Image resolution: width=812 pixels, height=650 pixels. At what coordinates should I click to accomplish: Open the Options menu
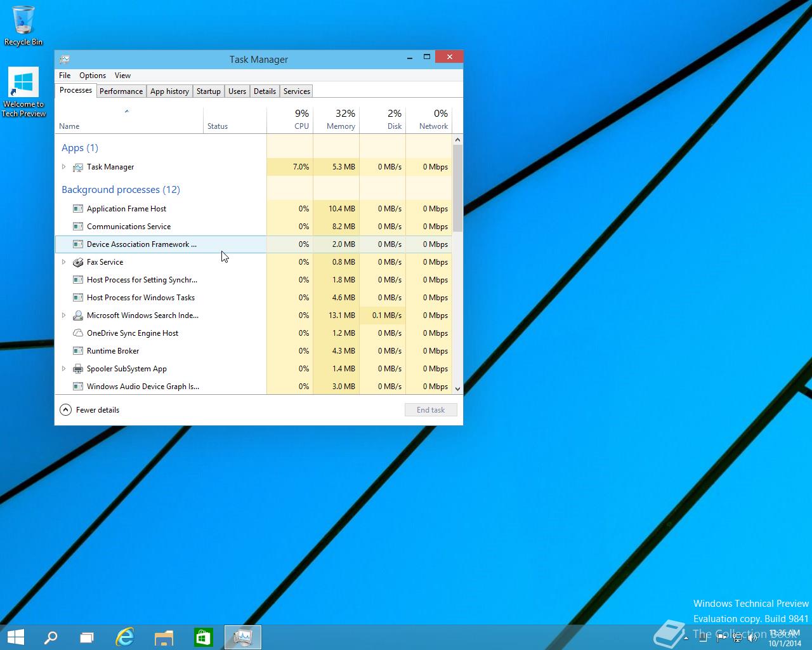click(93, 76)
